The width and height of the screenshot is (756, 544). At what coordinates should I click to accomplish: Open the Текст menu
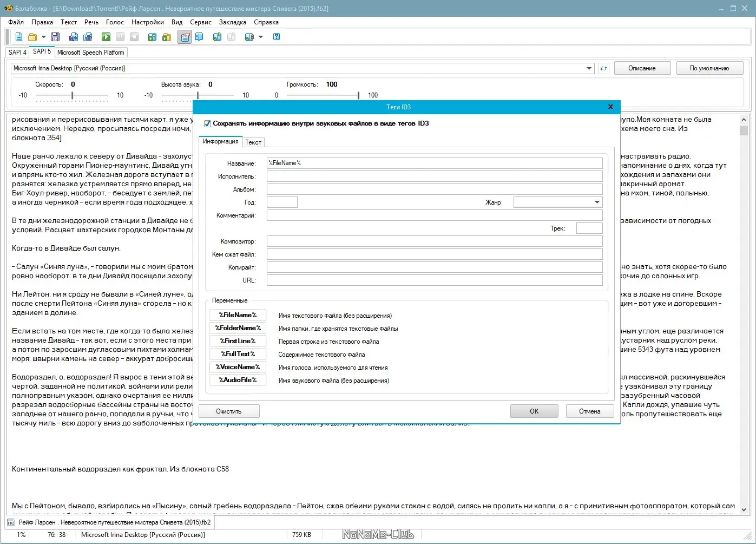click(69, 22)
